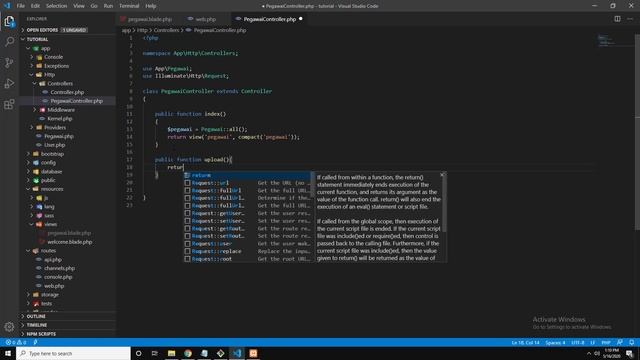Click Controllers in the breadcrumb path
Image resolution: width=640 pixels, height=360 pixels.
166,30
